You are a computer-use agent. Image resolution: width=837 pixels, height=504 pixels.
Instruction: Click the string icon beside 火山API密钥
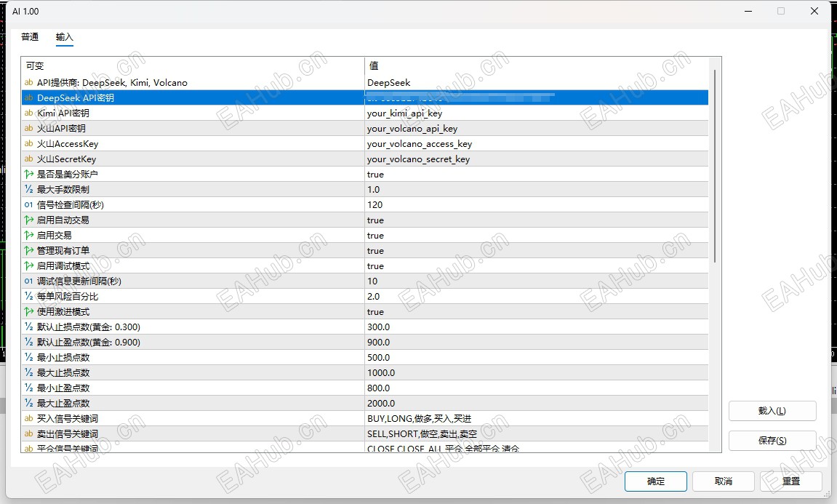[29, 128]
